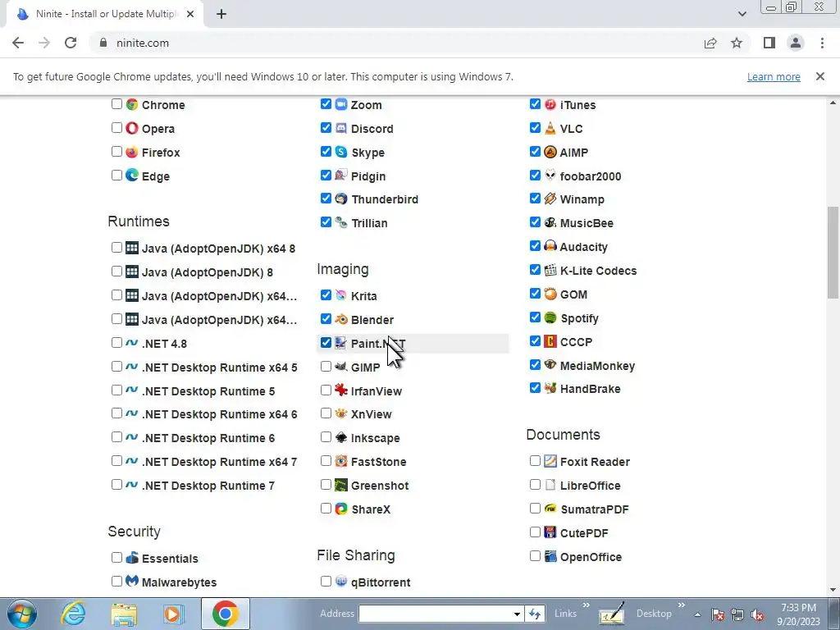Click the Inkscape app icon

pyautogui.click(x=340, y=437)
